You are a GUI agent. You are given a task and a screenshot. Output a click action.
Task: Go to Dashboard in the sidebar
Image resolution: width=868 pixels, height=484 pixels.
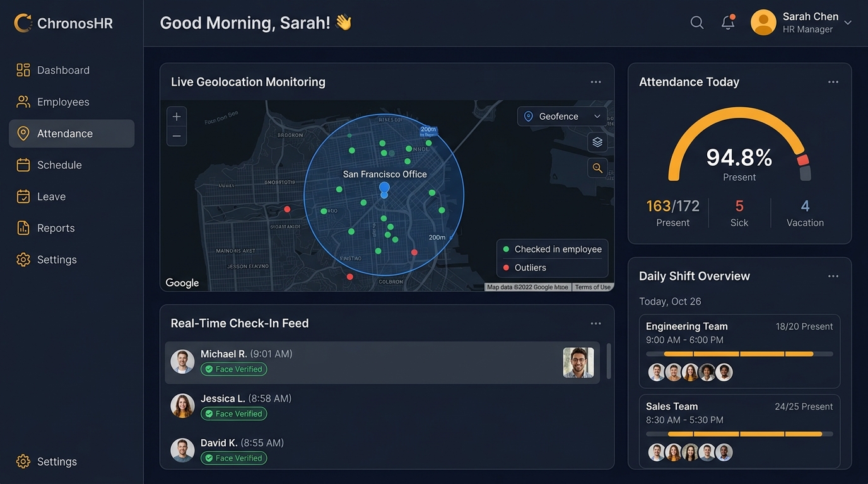pos(72,70)
